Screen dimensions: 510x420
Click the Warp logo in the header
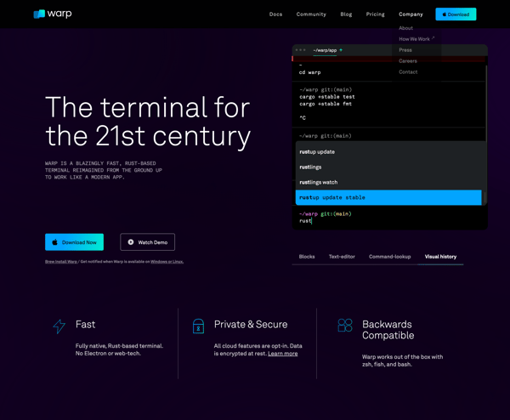pos(53,14)
